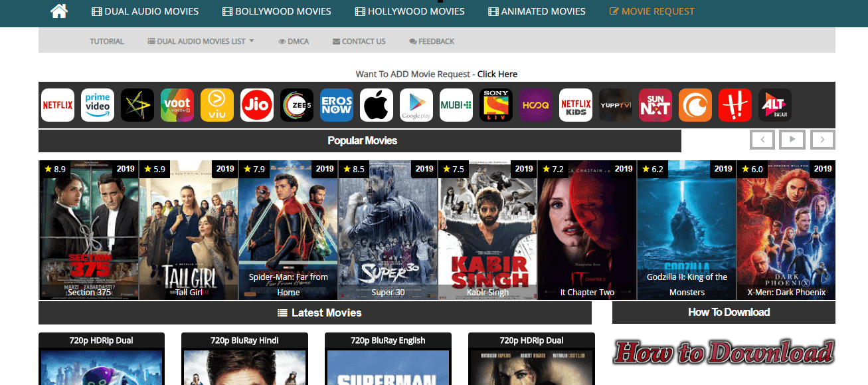Open the How to Download banner image
This screenshot has width=868, height=385.
pos(723,352)
